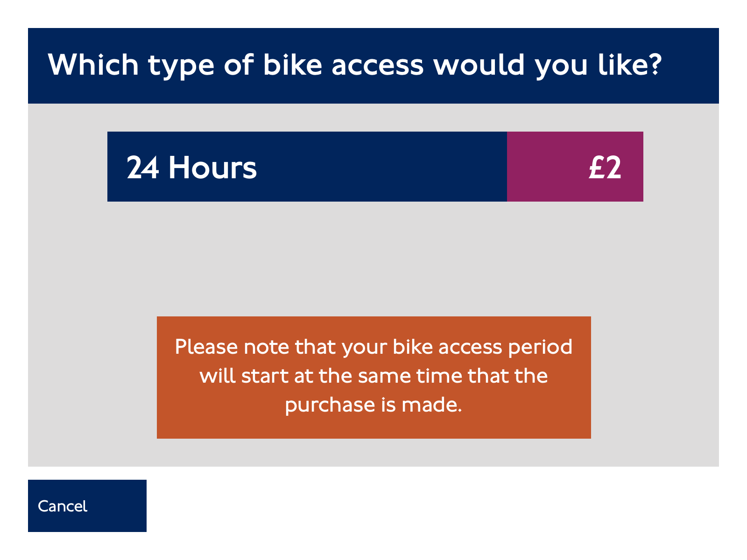The image size is (747, 560).
Task: Select the 24 Hours access option
Action: (375, 167)
